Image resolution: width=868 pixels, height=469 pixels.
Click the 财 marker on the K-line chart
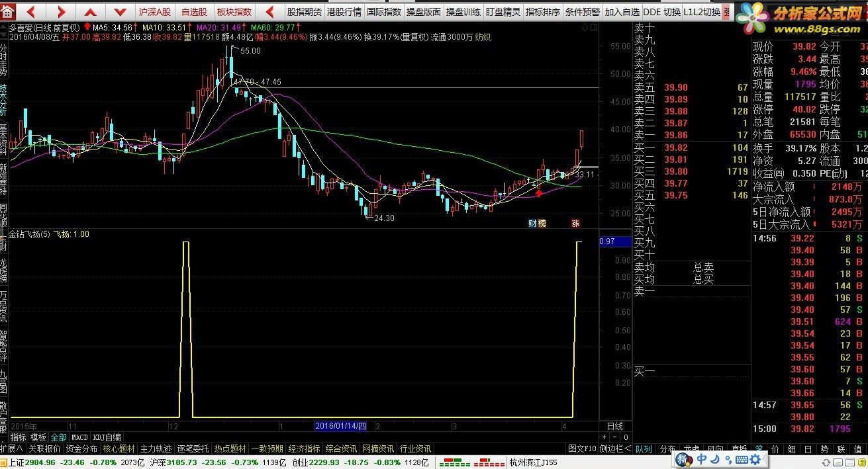(x=532, y=224)
